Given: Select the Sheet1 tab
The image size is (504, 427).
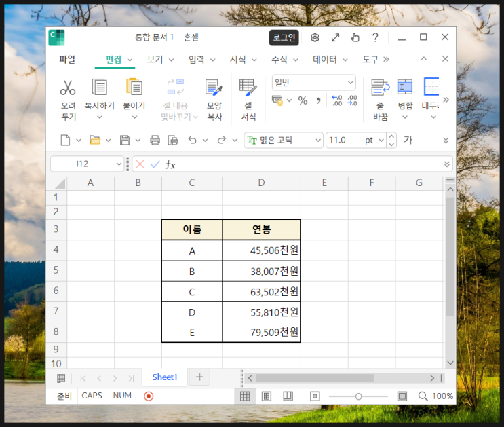Looking at the screenshot, I should click(165, 377).
